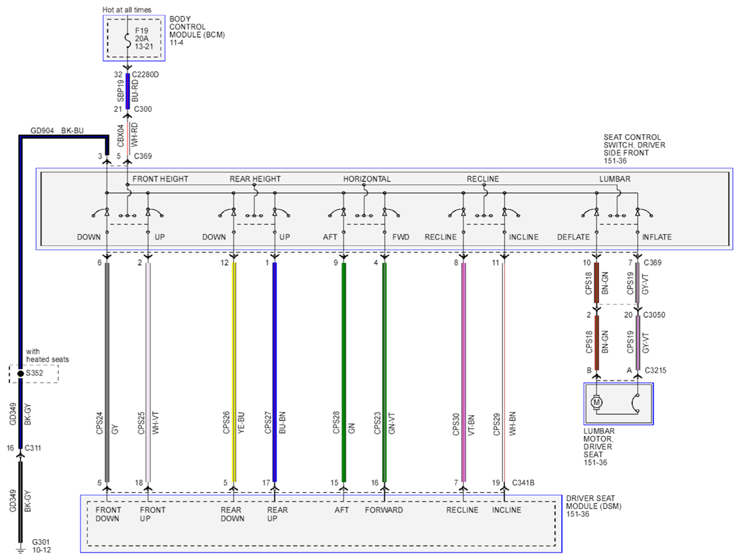This screenshot has width=740, height=560.
Task: Select the AFT switch contact symbol
Action: [x=337, y=213]
